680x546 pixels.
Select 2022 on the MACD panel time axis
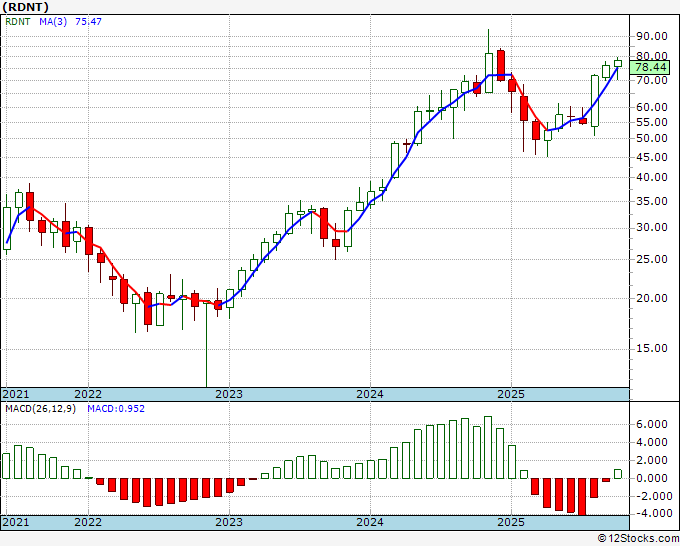point(88,522)
